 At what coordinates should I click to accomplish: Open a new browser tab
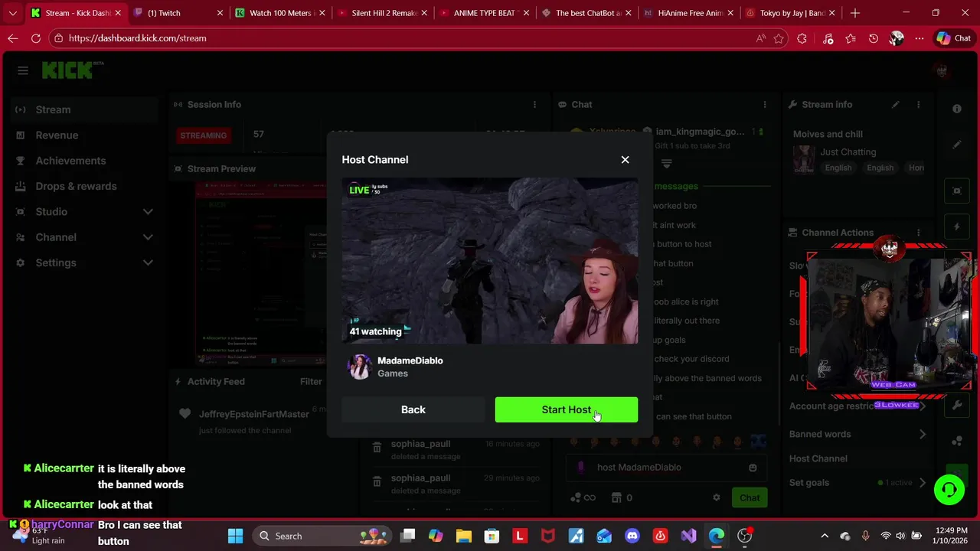point(854,13)
